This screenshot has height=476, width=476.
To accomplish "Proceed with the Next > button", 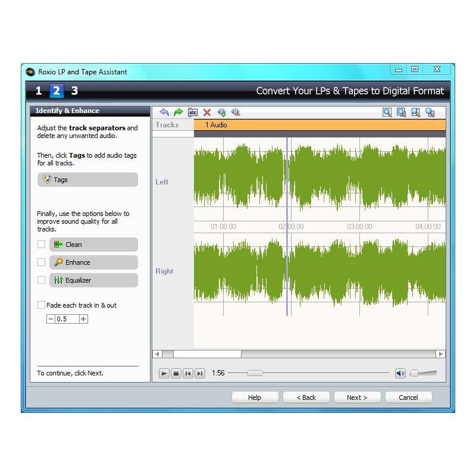I will pos(358,397).
